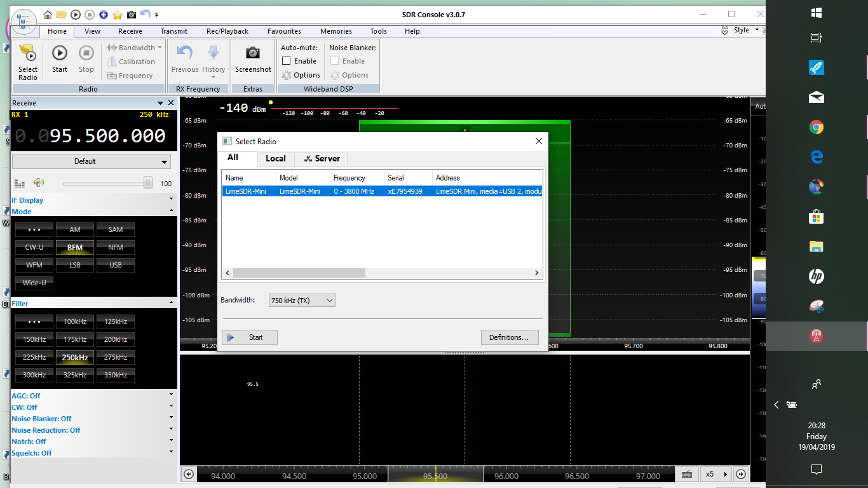Open File Explorer from the taskbar

point(817,247)
